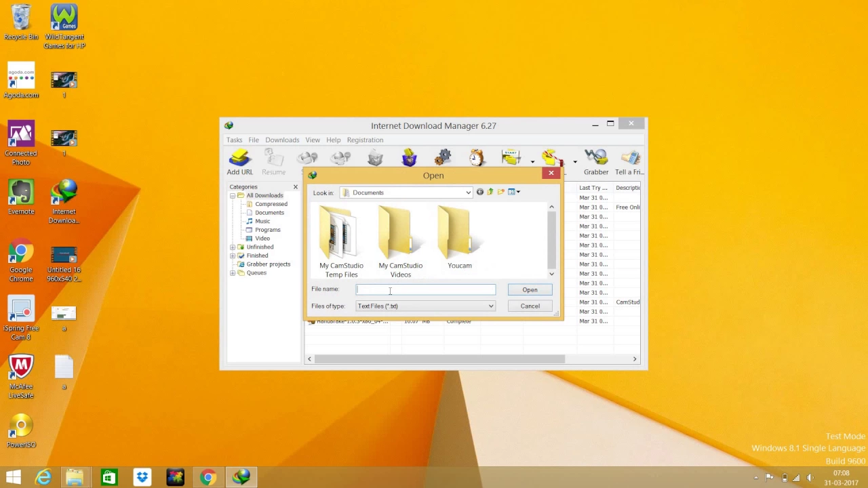868x488 pixels.
Task: Expand the Queues category
Action: [233, 273]
